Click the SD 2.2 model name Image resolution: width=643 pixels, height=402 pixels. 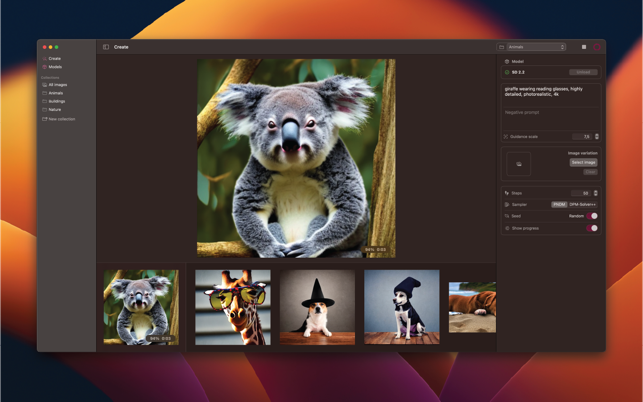[x=518, y=72]
